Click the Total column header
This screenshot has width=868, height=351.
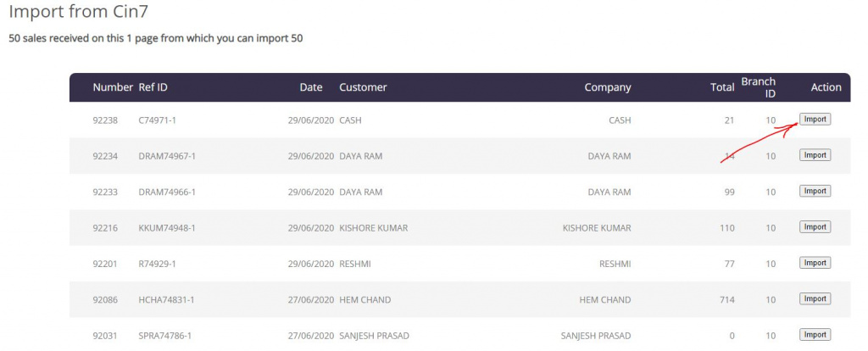pos(722,87)
